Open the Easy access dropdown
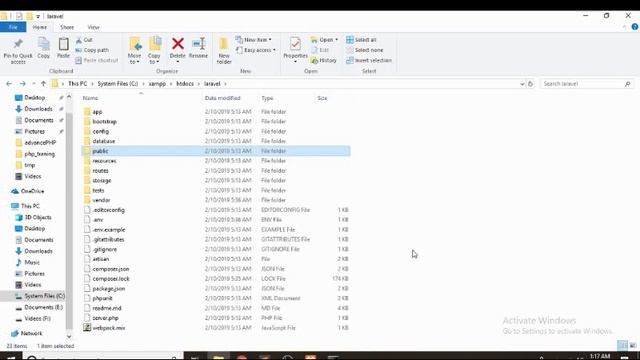Image resolution: width=640 pixels, height=360 pixels. pyautogui.click(x=256, y=50)
